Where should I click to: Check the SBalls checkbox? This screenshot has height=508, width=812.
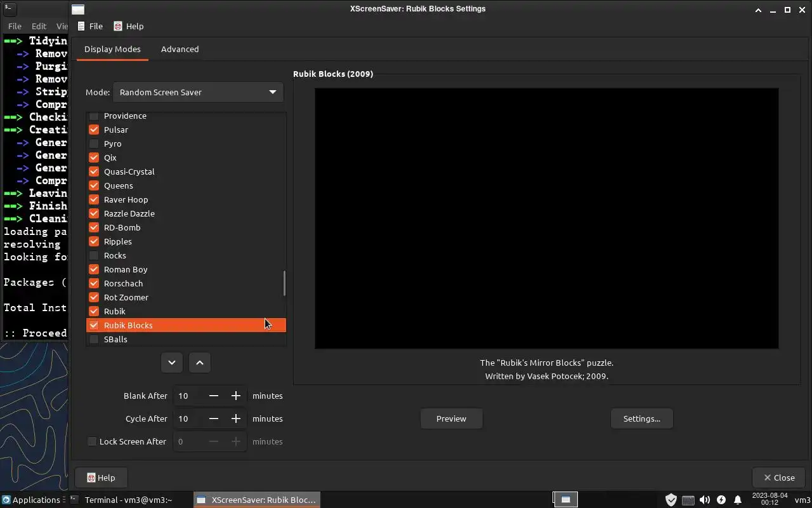click(x=94, y=339)
